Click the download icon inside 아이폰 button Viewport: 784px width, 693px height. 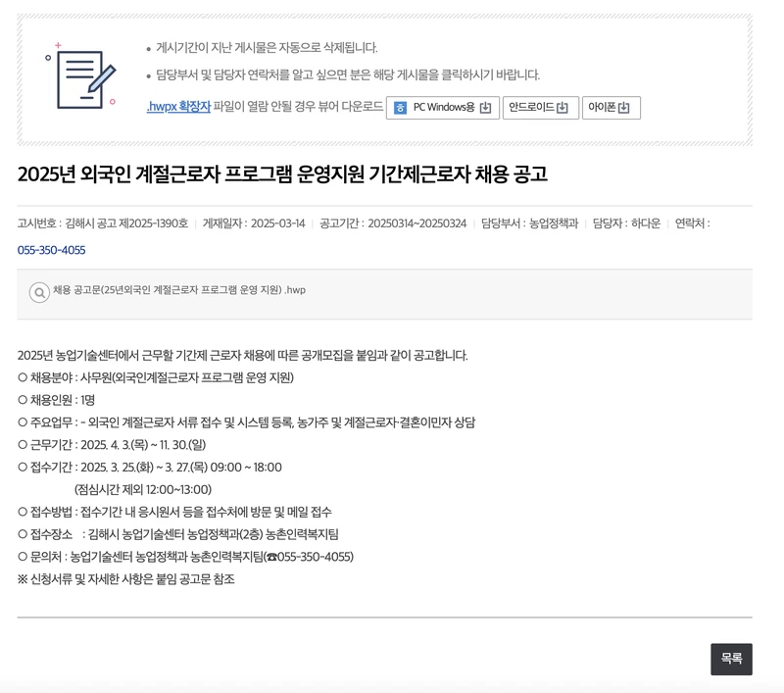[x=625, y=108]
